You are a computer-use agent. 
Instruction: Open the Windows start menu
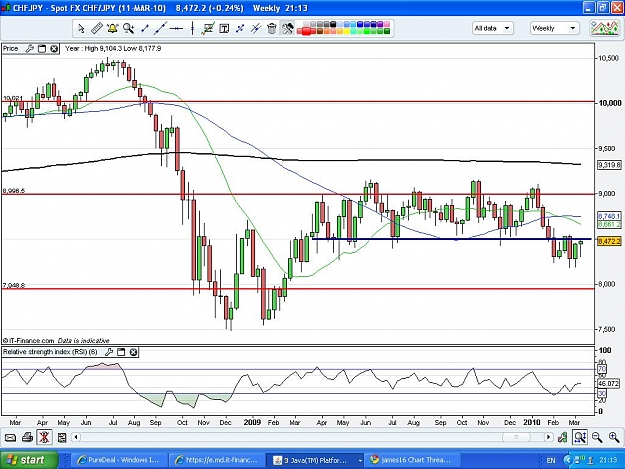tap(29, 460)
